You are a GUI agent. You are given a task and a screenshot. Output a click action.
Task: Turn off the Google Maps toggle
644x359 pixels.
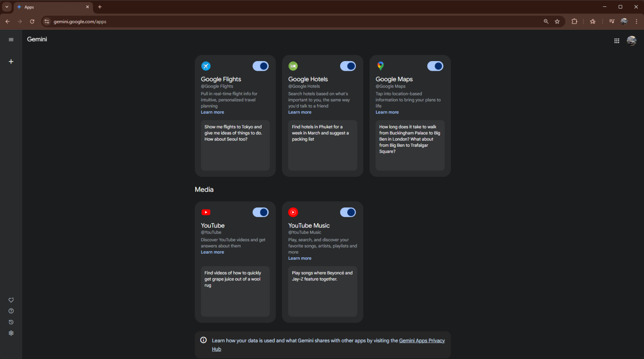pos(435,66)
